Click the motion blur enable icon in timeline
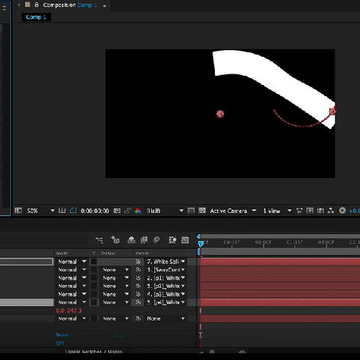The image size is (360, 360). coord(156,240)
